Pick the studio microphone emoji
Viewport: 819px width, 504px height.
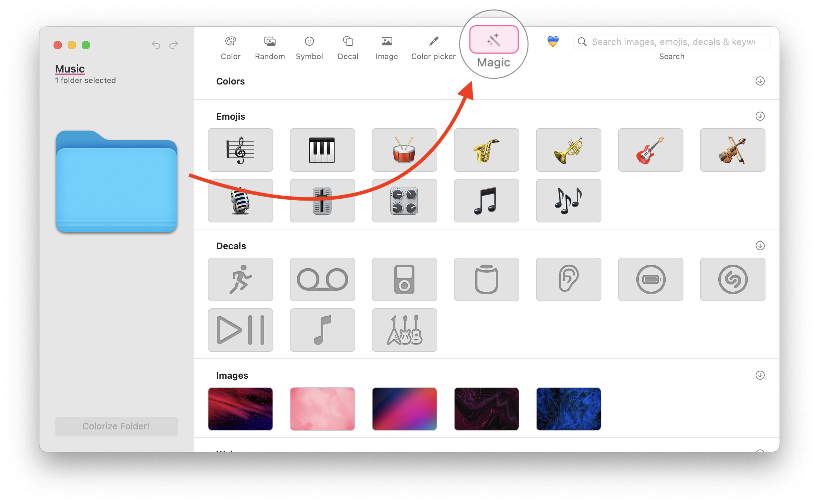tap(240, 201)
